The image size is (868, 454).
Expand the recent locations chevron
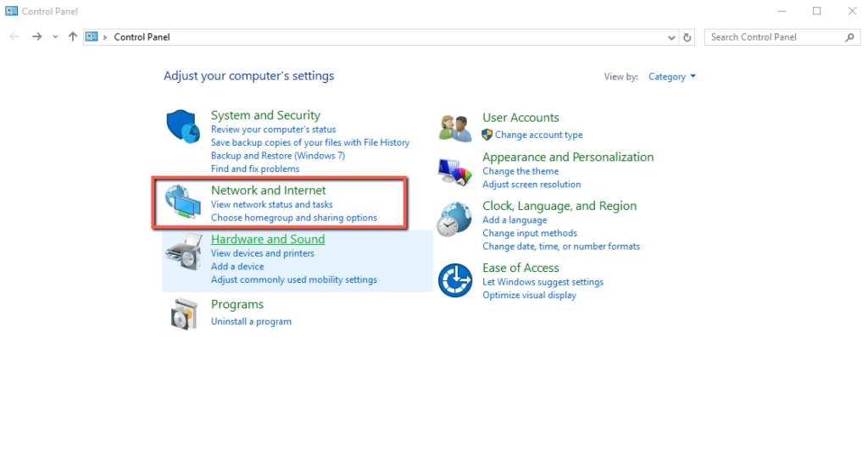tap(55, 37)
